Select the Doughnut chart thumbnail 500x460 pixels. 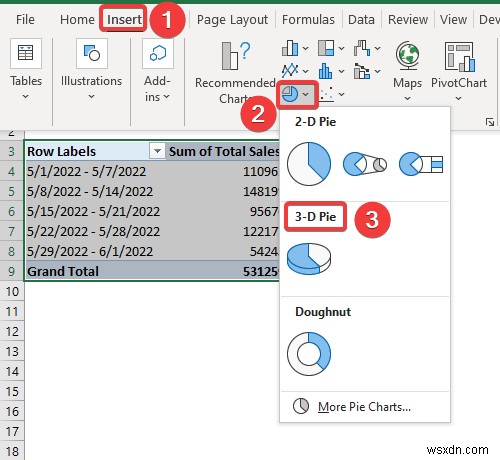click(x=309, y=354)
